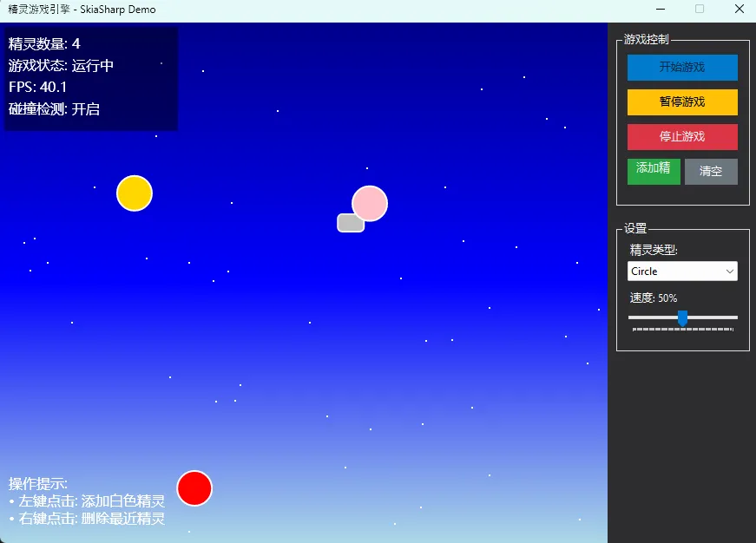Click the yellow circle sprite

click(x=135, y=193)
